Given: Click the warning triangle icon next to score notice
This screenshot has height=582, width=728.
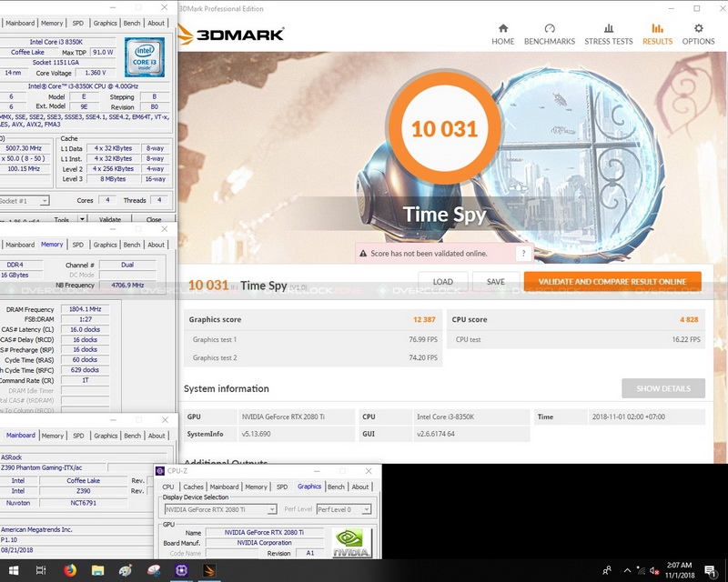Looking at the screenshot, I should (x=363, y=254).
